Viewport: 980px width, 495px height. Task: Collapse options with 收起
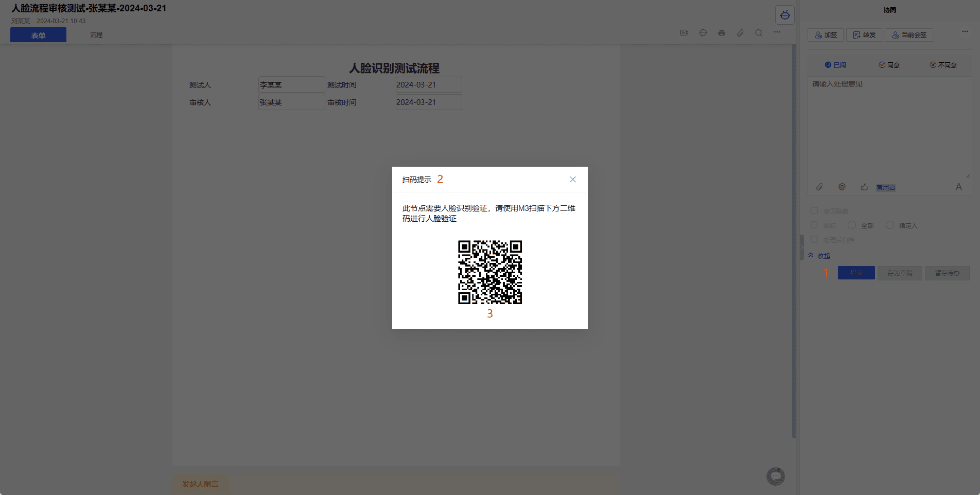(819, 256)
